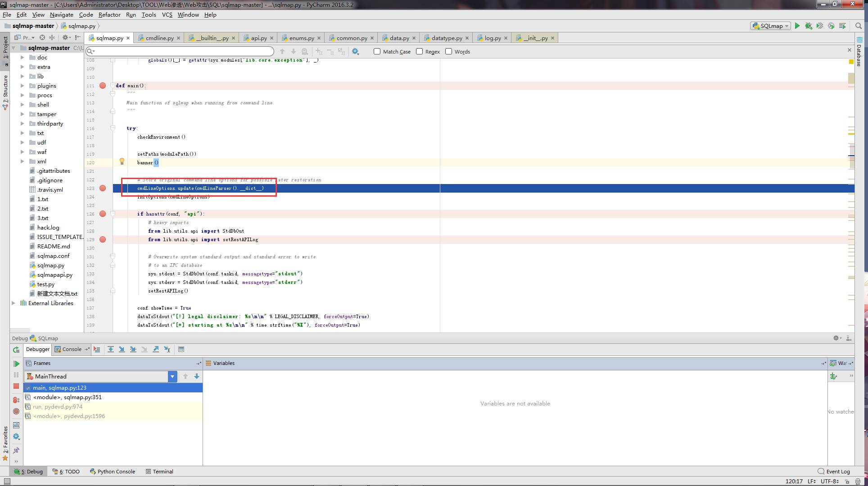Switch to common.py tab
The width and height of the screenshot is (868, 486).
(352, 38)
